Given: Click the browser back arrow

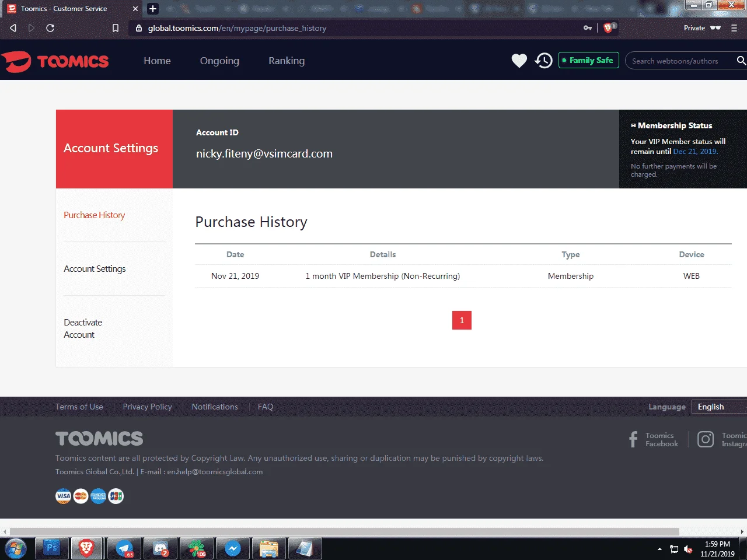Looking at the screenshot, I should (x=13, y=28).
